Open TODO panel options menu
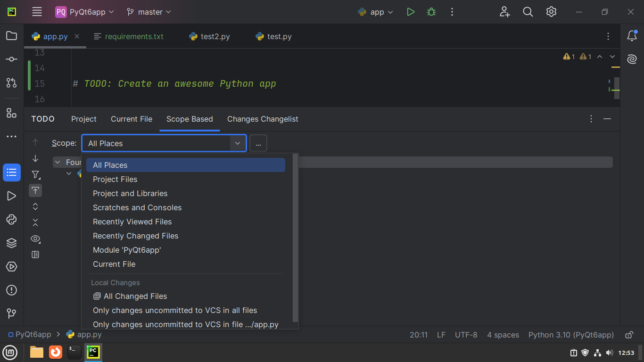 [x=591, y=119]
